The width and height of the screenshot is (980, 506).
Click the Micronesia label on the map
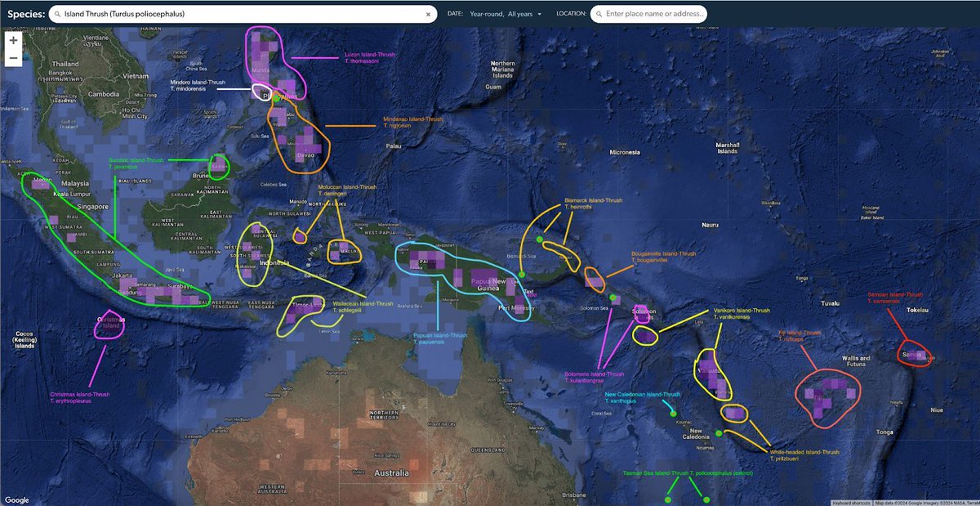[626, 152]
